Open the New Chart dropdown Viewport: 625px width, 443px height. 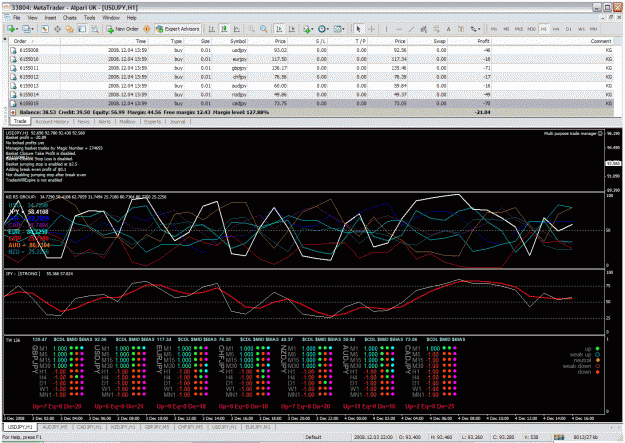click(x=13, y=29)
